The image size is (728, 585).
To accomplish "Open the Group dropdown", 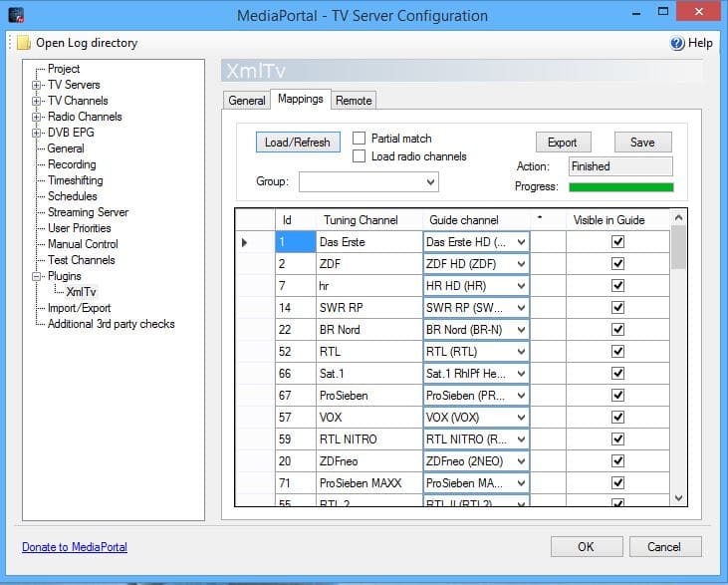I will coord(430,182).
